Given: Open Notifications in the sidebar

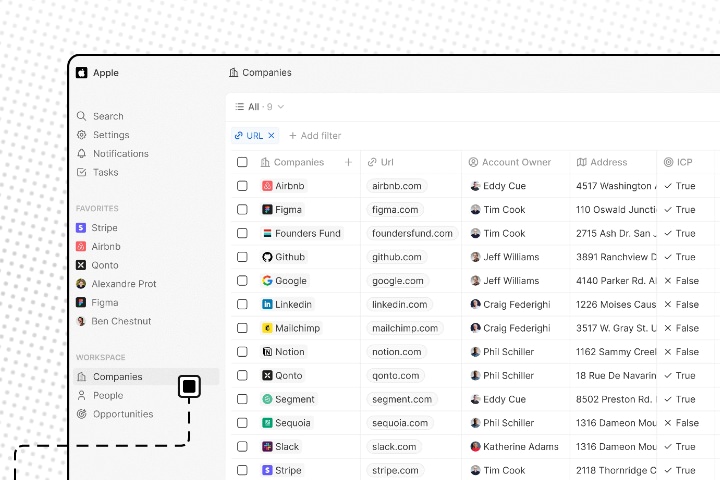Looking at the screenshot, I should point(113,153).
